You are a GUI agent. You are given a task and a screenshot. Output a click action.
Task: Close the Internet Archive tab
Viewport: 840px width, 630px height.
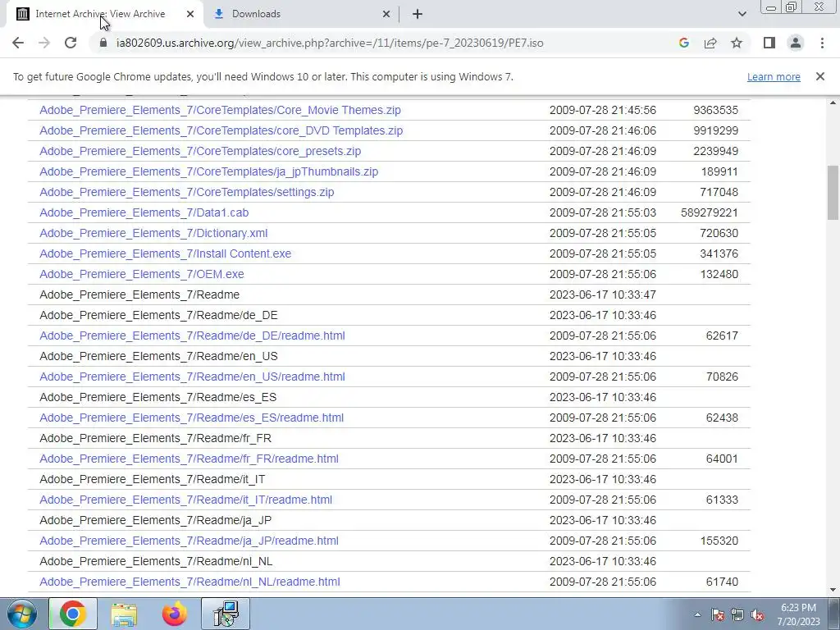190,14
